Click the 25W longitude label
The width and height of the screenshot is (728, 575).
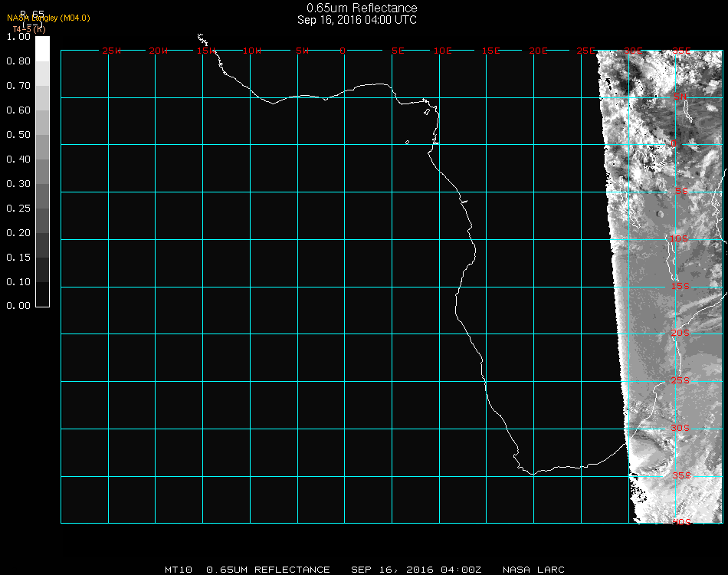[x=112, y=51]
